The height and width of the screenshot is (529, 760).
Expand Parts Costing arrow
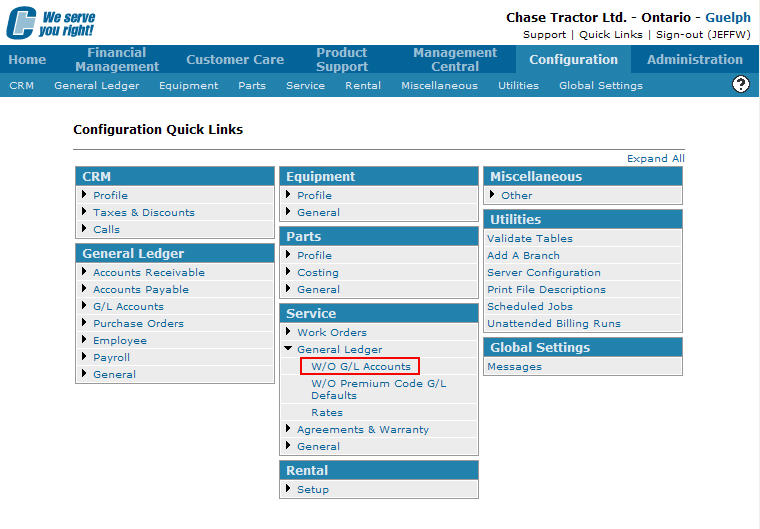coord(288,272)
